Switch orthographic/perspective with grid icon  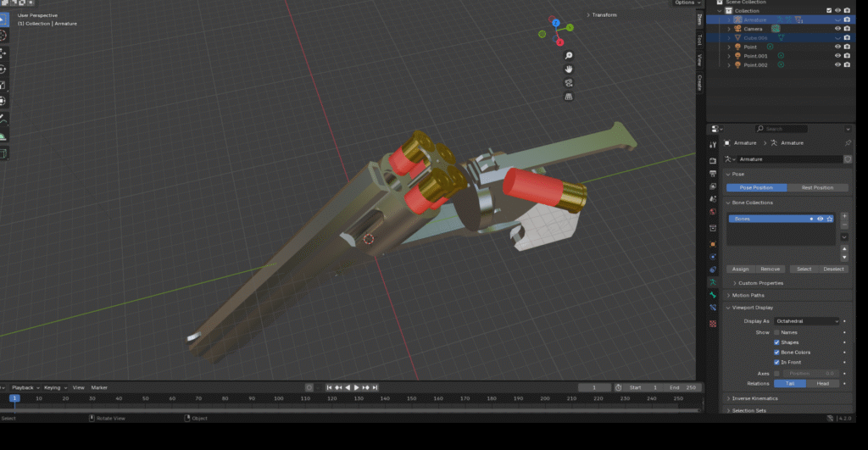(569, 96)
